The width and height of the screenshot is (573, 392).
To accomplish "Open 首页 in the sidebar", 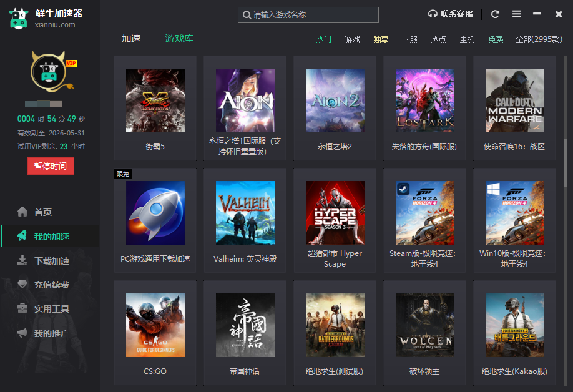I will pos(50,212).
